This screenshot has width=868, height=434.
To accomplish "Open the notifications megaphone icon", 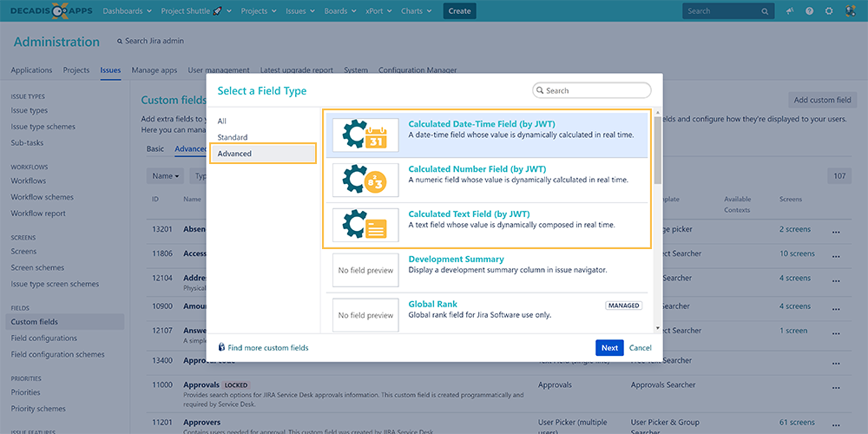I will [788, 11].
